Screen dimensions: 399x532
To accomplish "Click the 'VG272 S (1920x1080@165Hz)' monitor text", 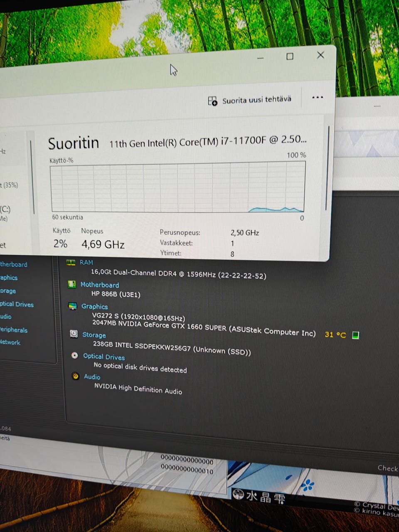I will (138, 317).
